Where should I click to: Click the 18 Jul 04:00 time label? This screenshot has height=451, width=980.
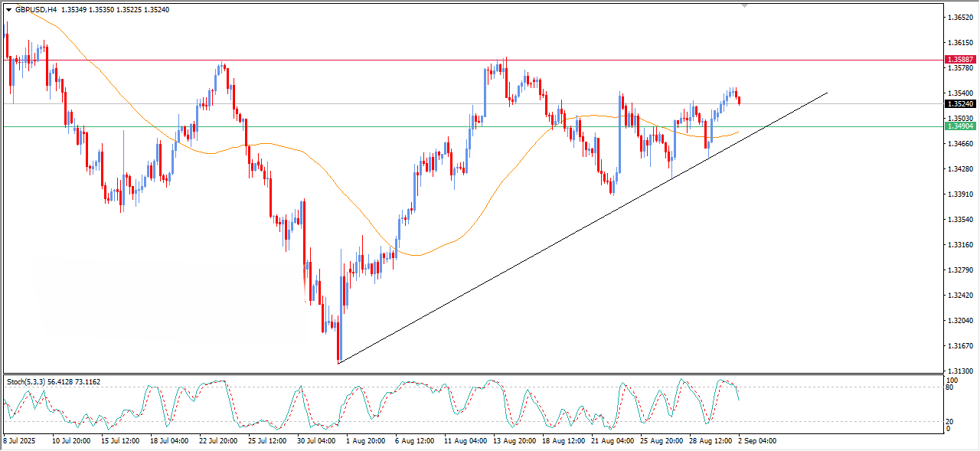[x=168, y=441]
